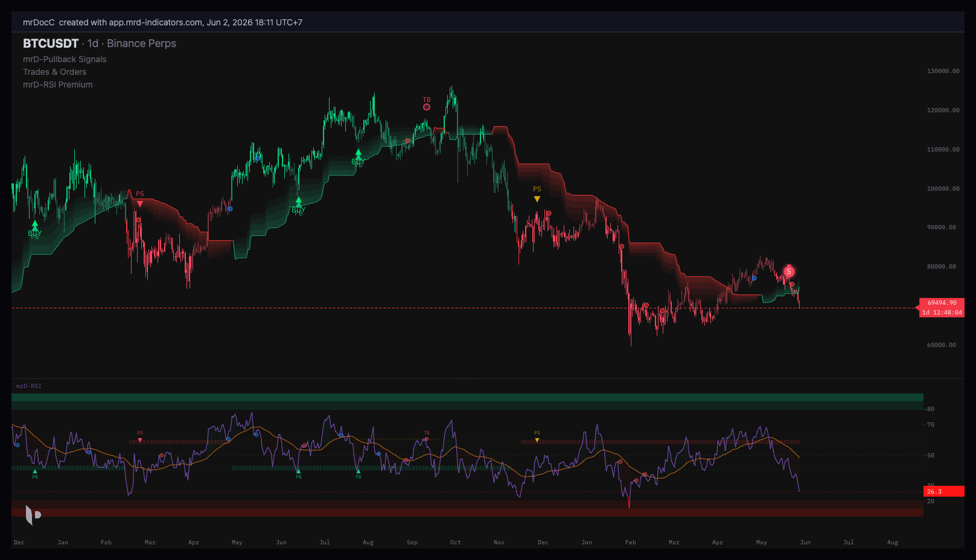
Task: Click the 120000.00 price axis label
Action: 943,110
